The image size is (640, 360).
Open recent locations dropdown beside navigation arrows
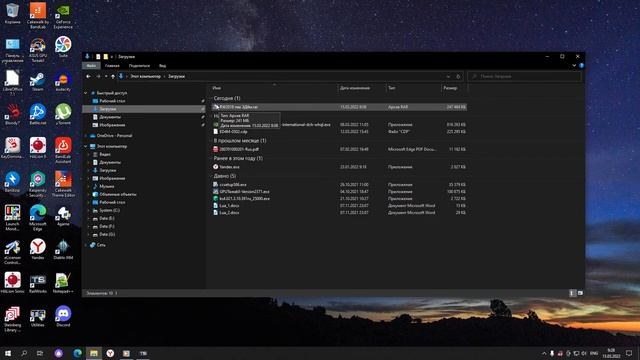click(106, 76)
